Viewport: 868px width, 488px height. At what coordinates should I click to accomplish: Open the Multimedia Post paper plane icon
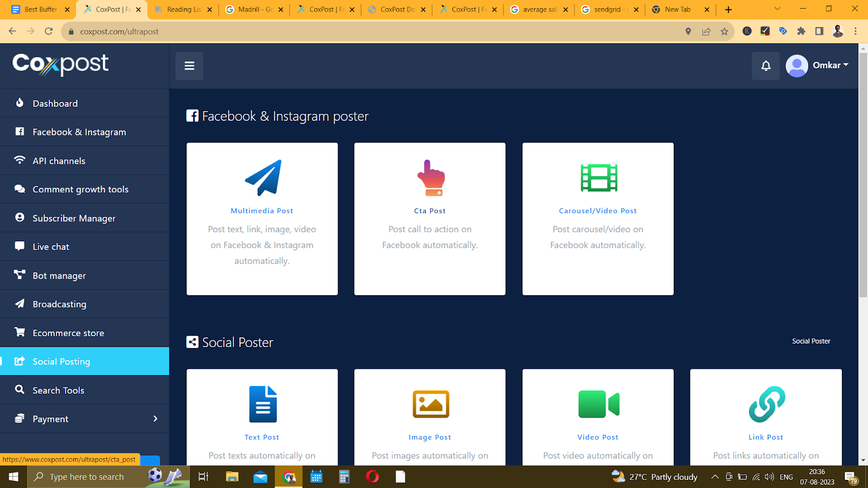tap(263, 178)
